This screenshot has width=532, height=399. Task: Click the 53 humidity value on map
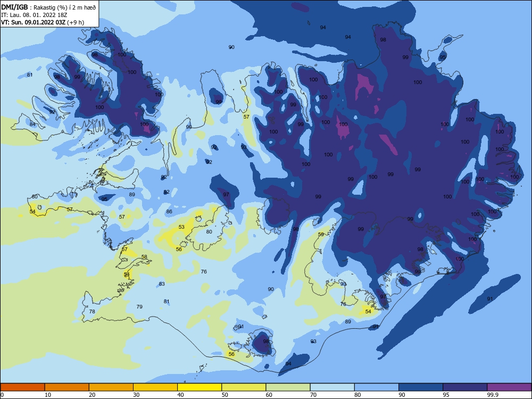(181, 227)
